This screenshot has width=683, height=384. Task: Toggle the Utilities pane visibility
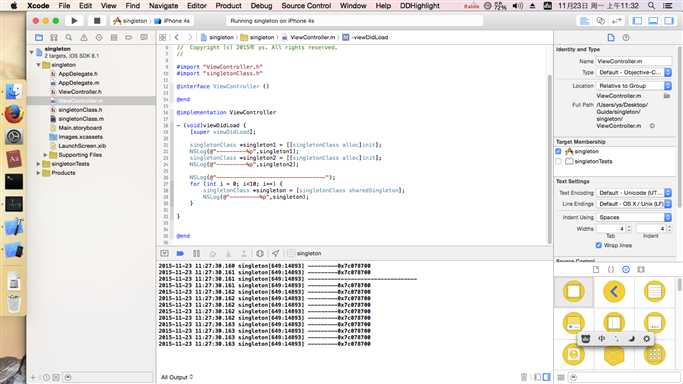tap(669, 20)
